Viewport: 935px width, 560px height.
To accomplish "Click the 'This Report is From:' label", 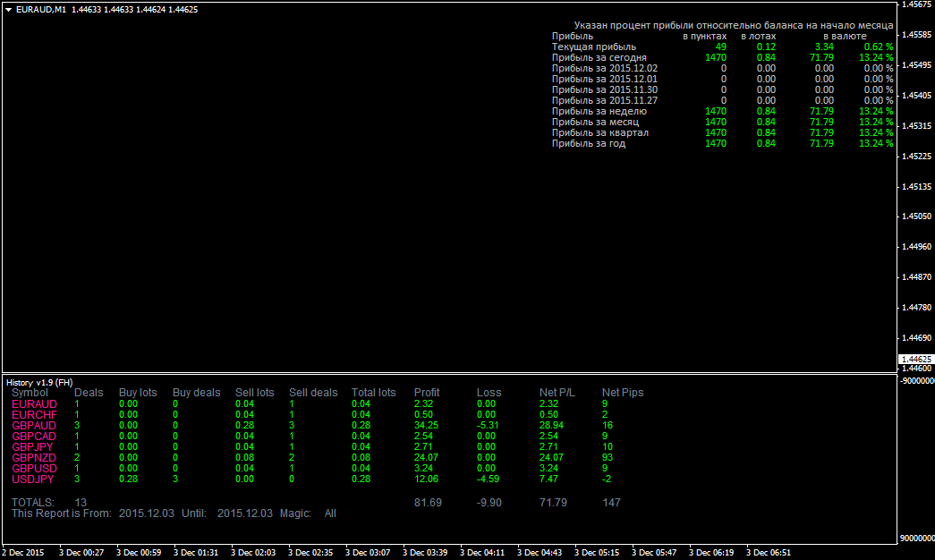I will tap(62, 513).
